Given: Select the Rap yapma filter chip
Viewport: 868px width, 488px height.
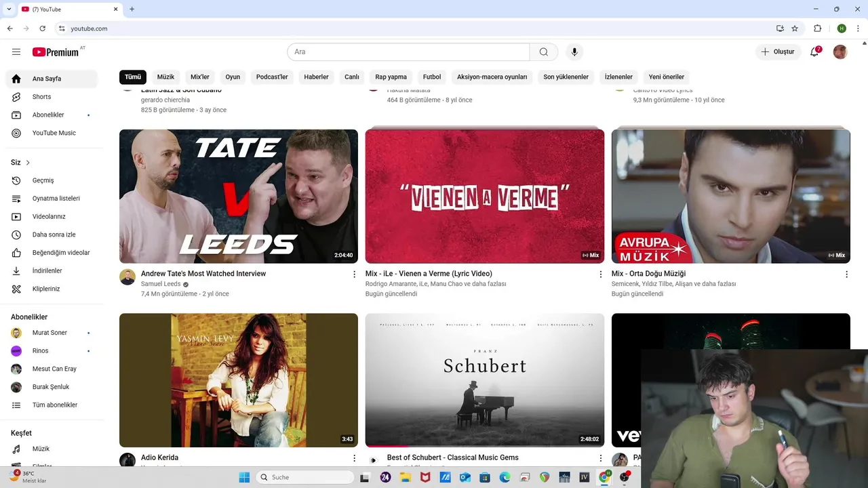Looking at the screenshot, I should tap(391, 77).
